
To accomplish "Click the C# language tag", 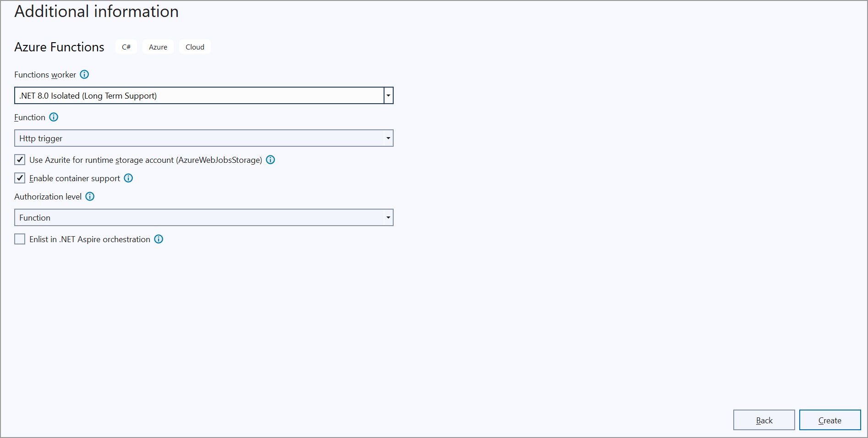I will pos(126,47).
